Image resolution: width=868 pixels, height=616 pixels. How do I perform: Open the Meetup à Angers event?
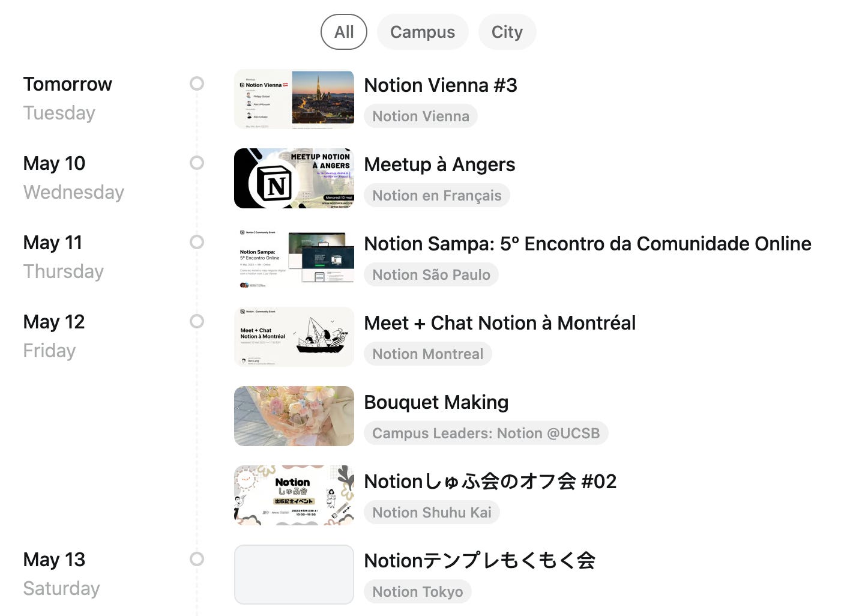point(439,165)
